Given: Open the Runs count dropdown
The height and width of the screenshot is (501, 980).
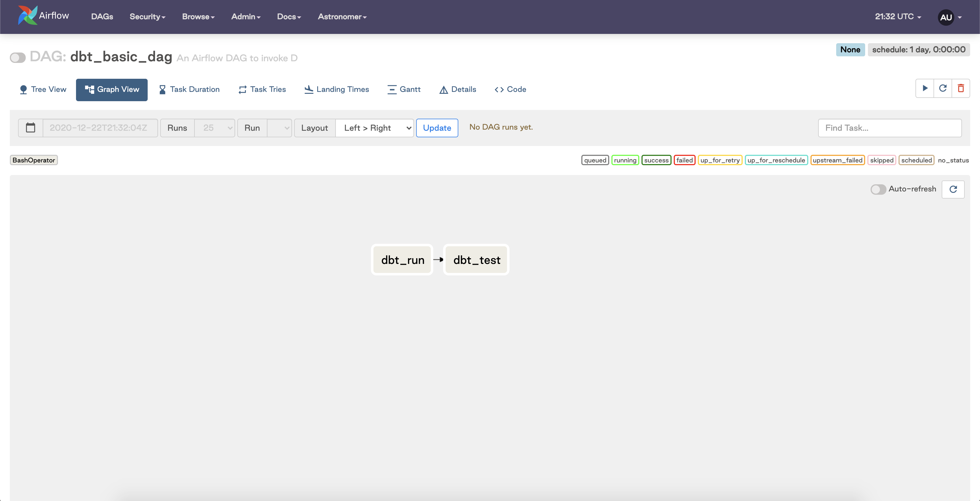Looking at the screenshot, I should 215,128.
